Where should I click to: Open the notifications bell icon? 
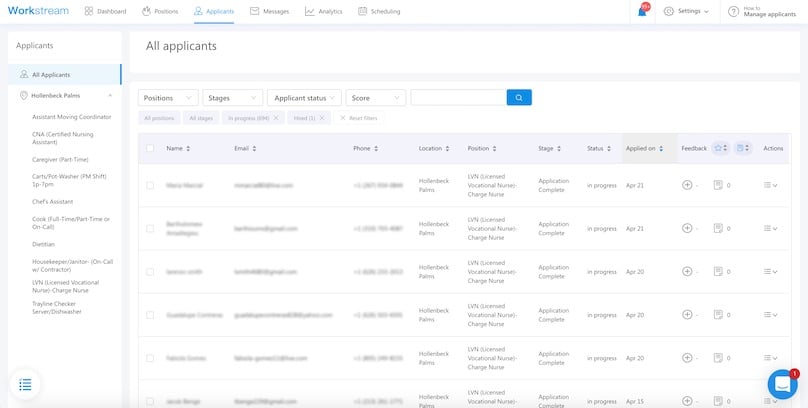point(642,11)
